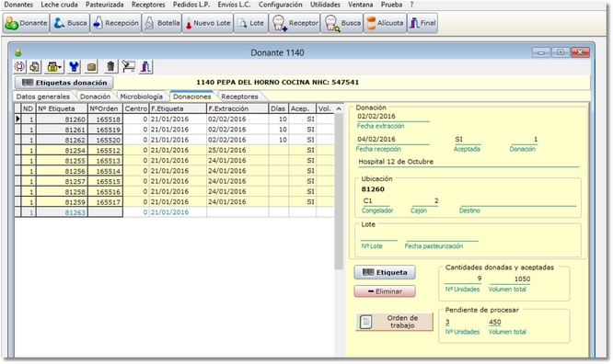Click the Nº Lote input field

point(378,236)
